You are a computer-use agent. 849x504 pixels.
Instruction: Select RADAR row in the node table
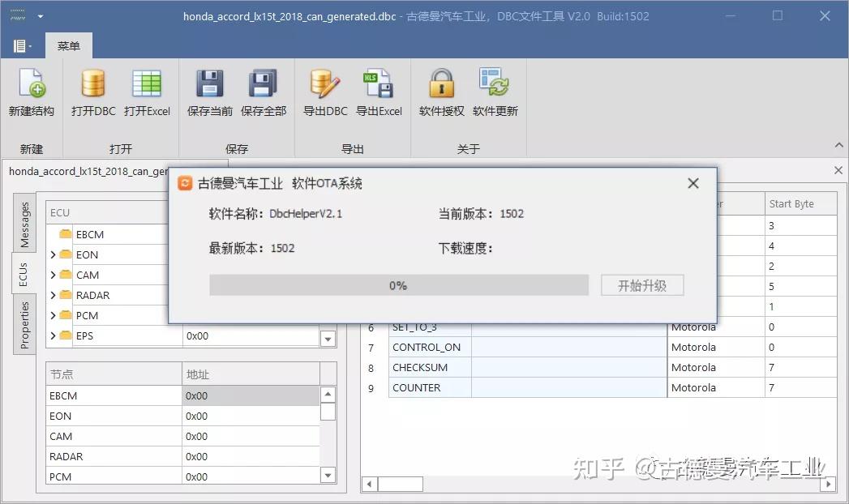tap(182, 456)
